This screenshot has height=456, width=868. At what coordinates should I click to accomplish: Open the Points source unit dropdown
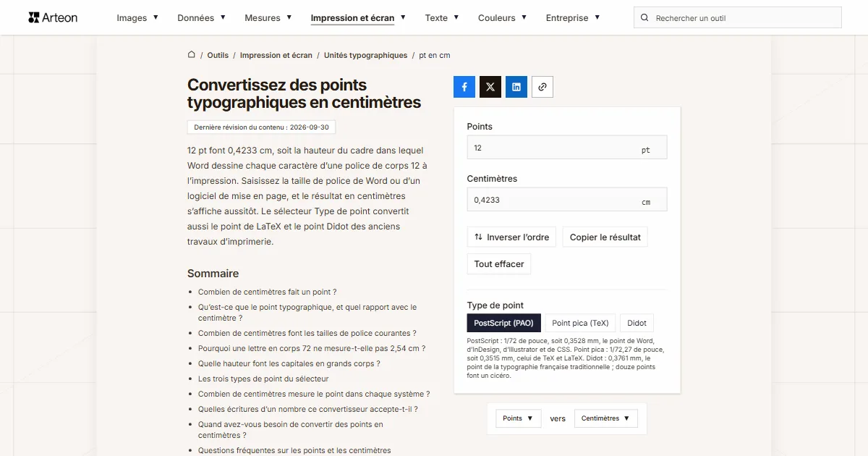click(518, 418)
